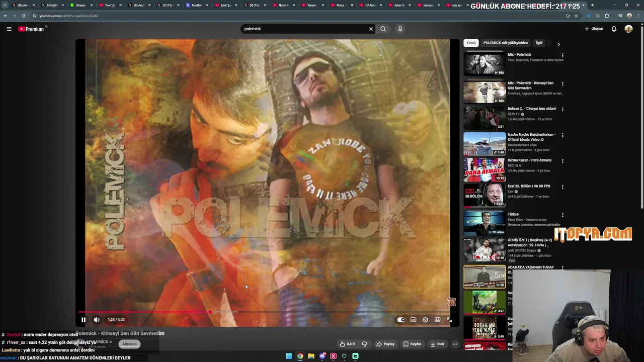Open GENİŞ ÖZET Beşiktaş Antalyaspor video title

[530, 242]
